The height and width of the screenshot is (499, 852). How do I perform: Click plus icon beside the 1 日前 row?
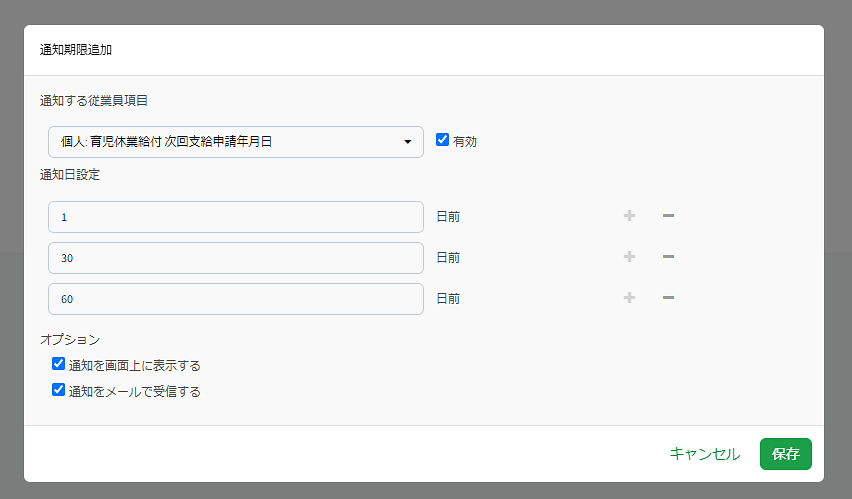pyautogui.click(x=629, y=216)
